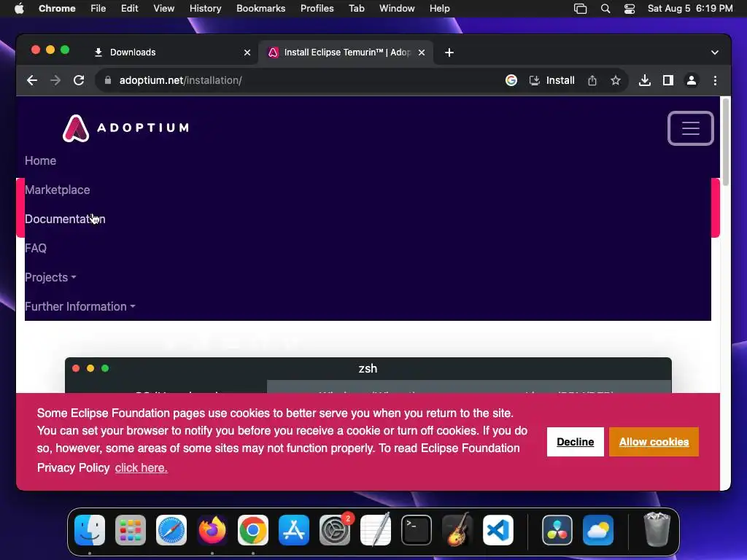
Task: Open the Apple menu
Action: (19, 9)
